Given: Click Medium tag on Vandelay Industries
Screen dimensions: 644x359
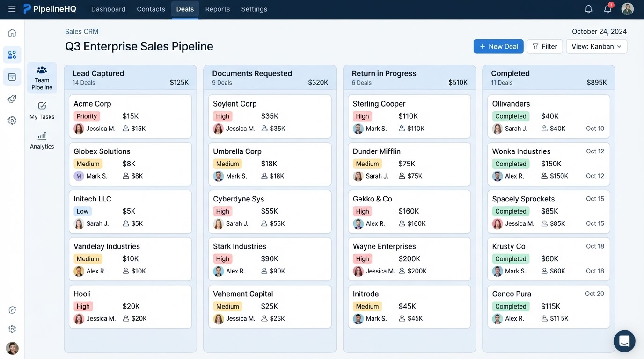Looking at the screenshot, I should click(88, 259).
